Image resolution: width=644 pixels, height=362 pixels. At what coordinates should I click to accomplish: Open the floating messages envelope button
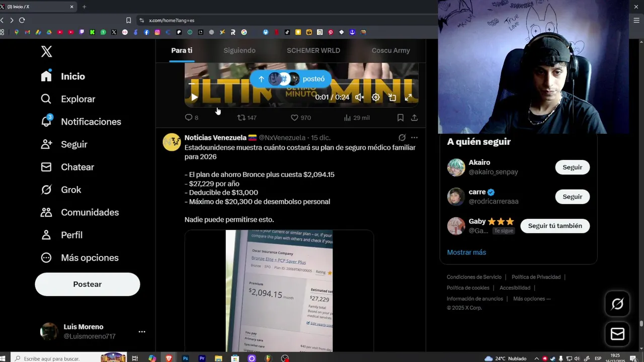tap(617, 334)
